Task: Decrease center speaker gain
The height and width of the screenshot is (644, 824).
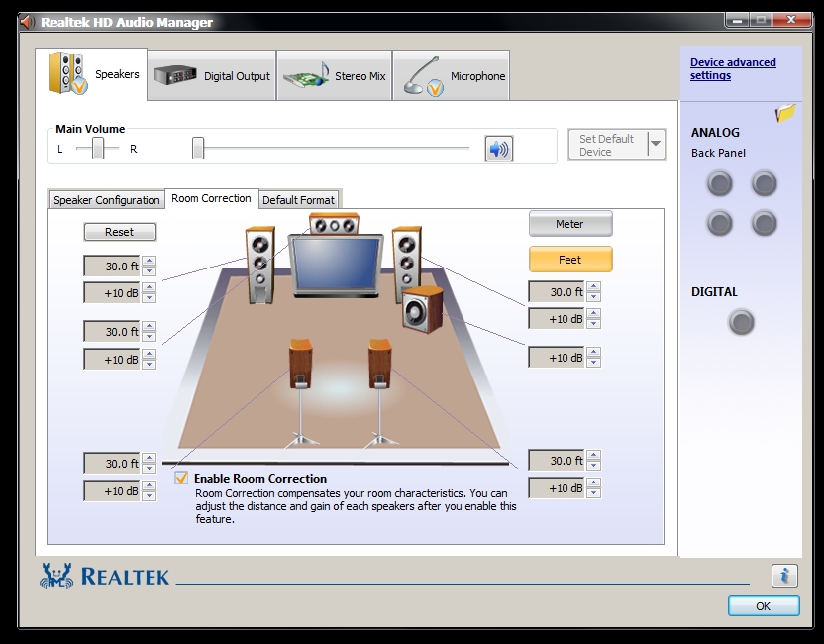Action: [x=150, y=365]
